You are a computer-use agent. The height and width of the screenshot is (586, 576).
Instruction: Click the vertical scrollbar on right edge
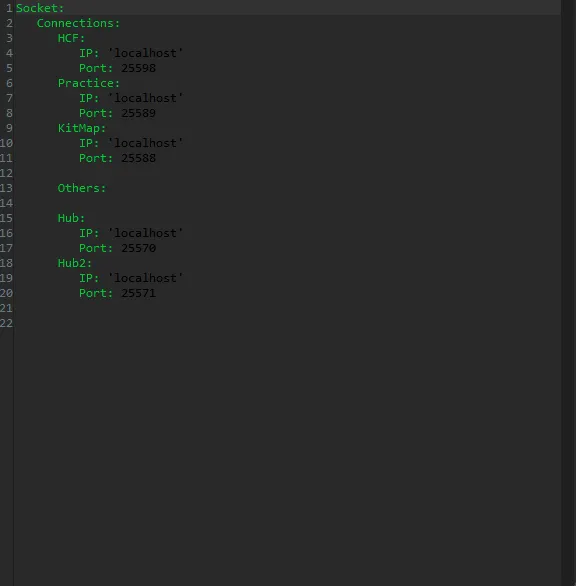pyautogui.click(x=569, y=293)
